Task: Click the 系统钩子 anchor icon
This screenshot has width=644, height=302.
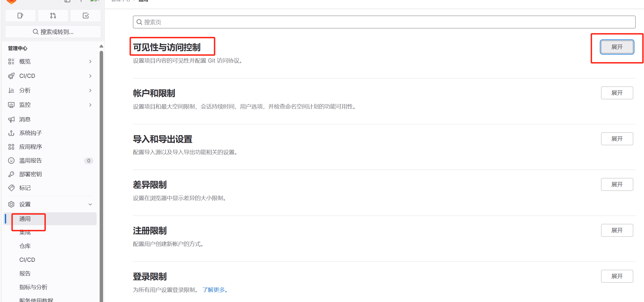Action: click(11, 133)
